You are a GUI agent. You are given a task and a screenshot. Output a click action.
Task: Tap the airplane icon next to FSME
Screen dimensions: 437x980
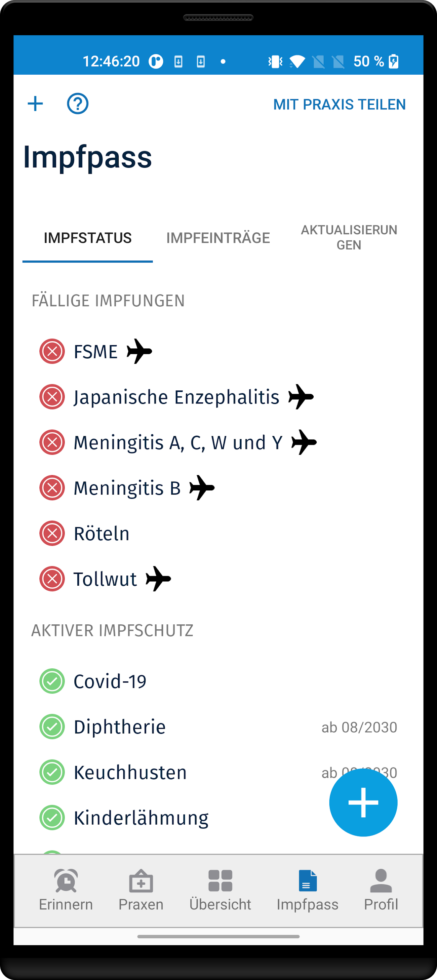[x=139, y=351]
